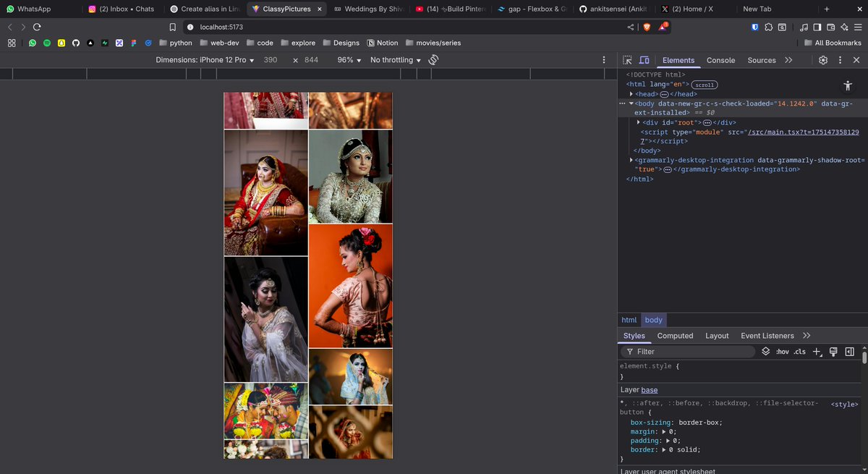The width and height of the screenshot is (868, 474).
Task: Expand the border shorthand property
Action: 665,450
